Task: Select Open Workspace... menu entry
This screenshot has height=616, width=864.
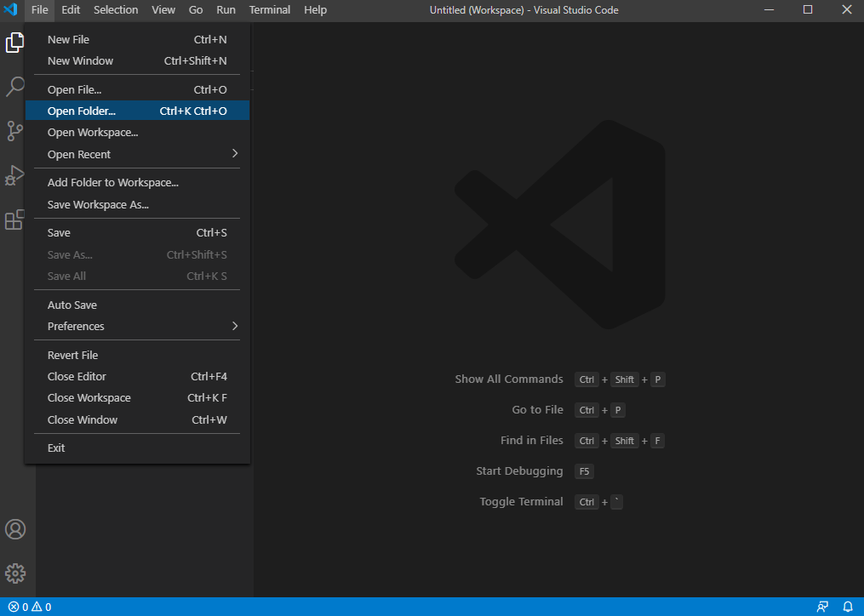Action: (137, 132)
